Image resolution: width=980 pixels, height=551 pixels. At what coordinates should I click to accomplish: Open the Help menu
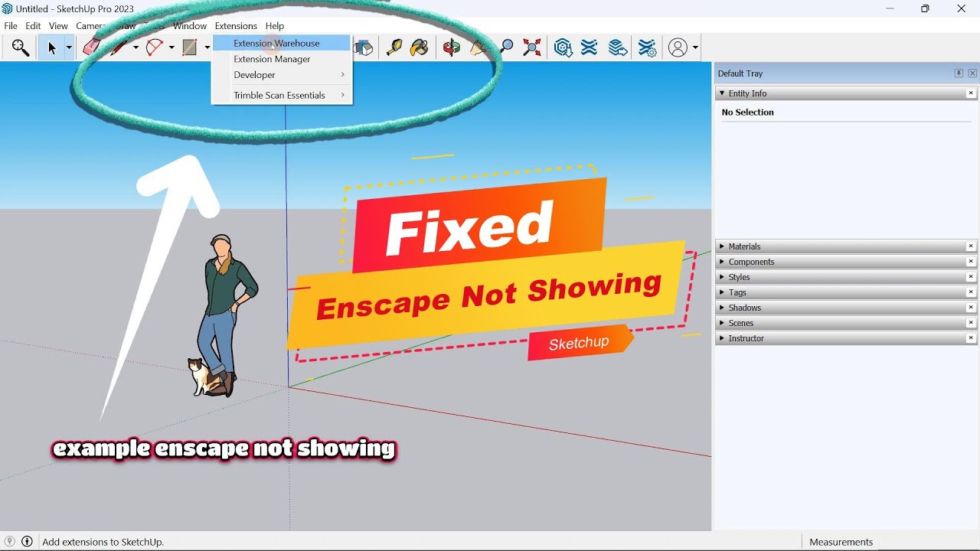[x=275, y=26]
